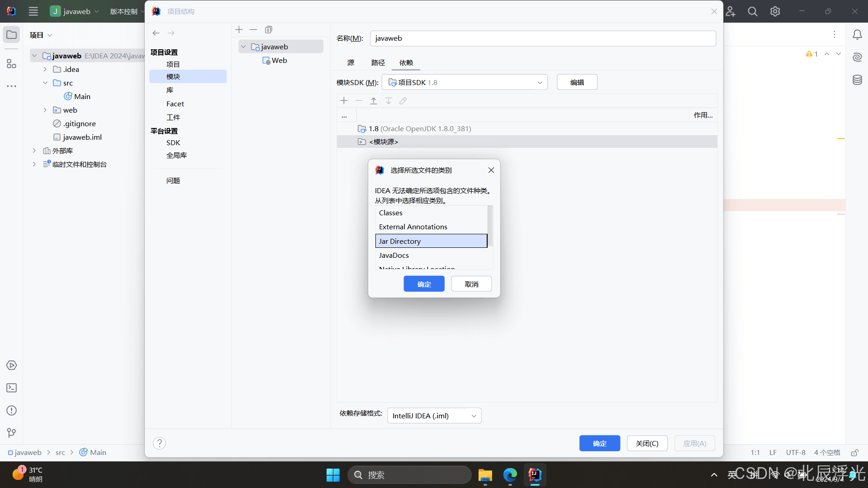Open the Problems tool window
The width and height of the screenshot is (868, 488).
(11, 410)
